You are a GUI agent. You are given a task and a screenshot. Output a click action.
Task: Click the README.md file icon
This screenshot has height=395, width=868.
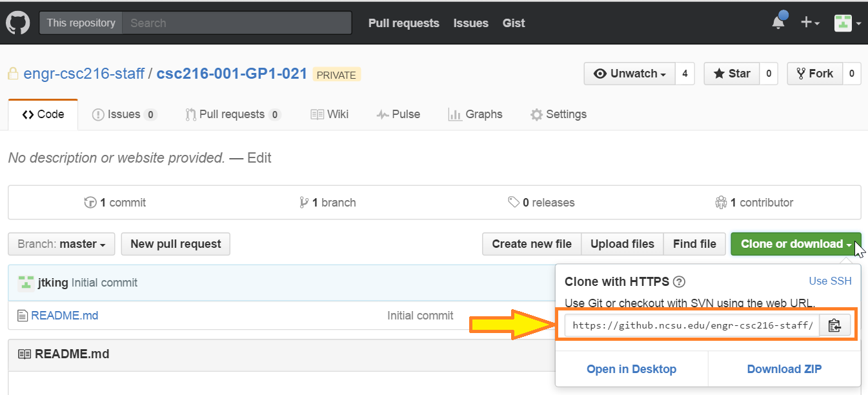[21, 315]
